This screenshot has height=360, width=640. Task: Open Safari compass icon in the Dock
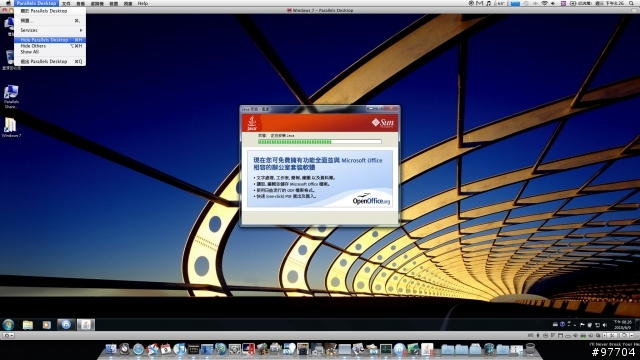(x=138, y=349)
